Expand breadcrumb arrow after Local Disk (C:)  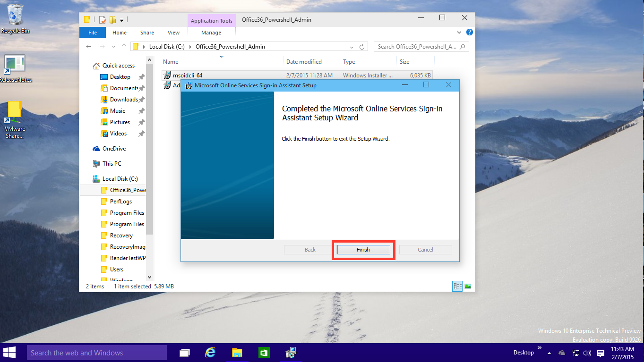coord(190,47)
